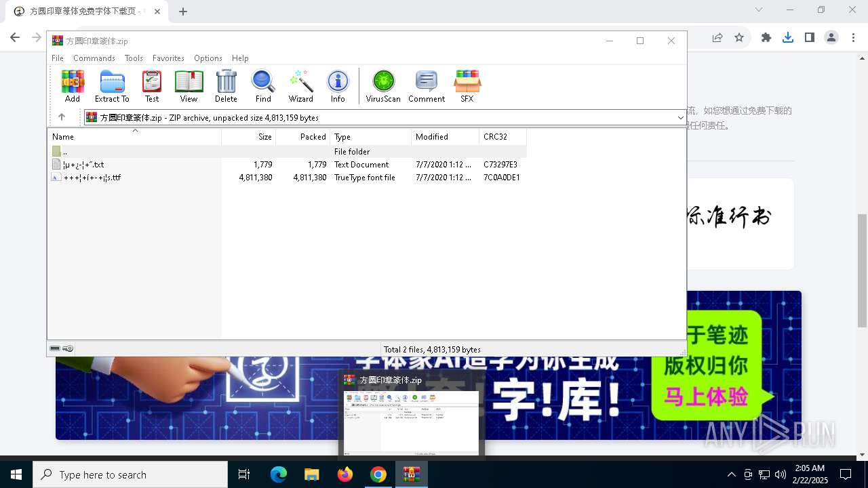
Task: Run the Test archive tool
Action: 152,86
